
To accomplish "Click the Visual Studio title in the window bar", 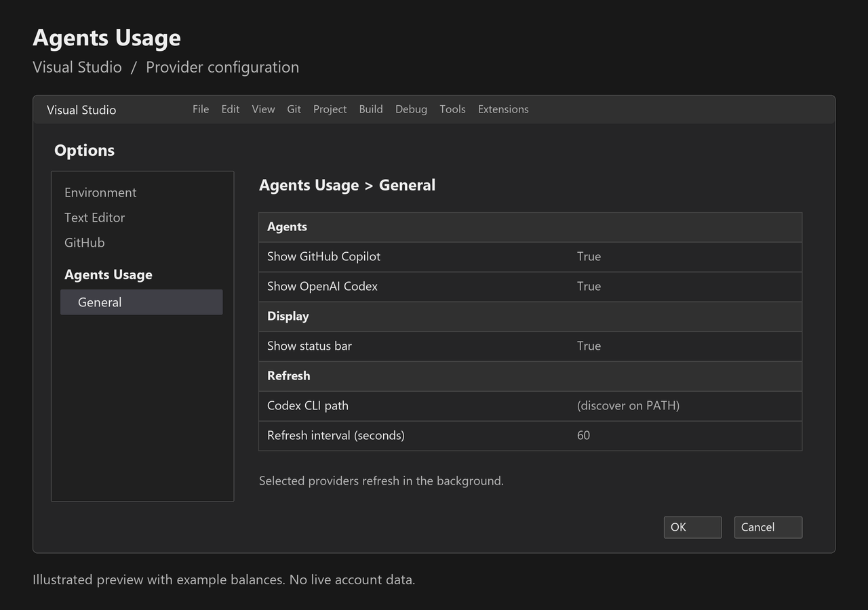I will point(81,110).
